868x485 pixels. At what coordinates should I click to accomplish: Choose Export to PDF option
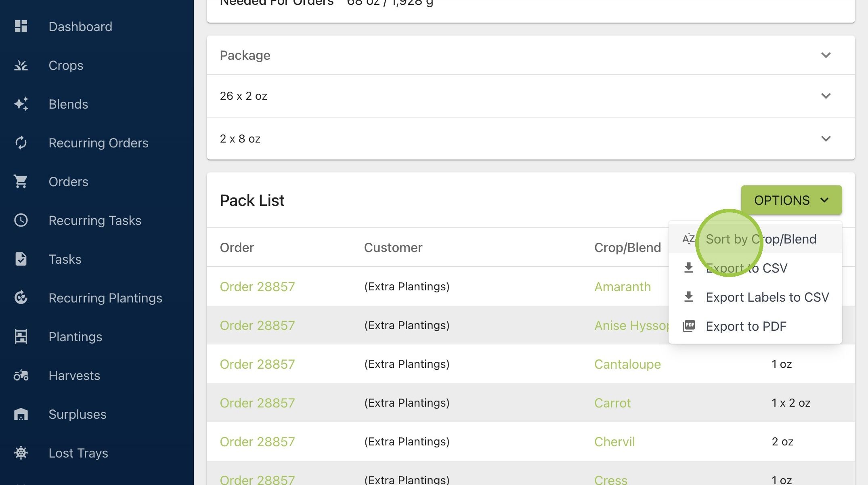755,326
